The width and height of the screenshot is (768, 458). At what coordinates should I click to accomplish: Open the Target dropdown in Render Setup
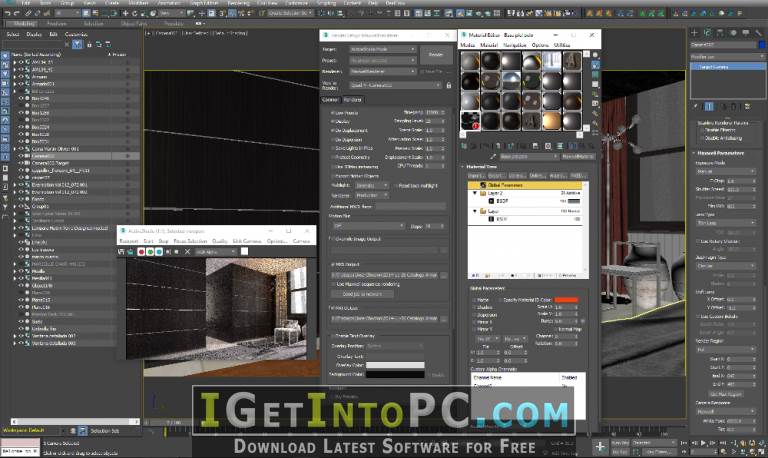tap(383, 49)
